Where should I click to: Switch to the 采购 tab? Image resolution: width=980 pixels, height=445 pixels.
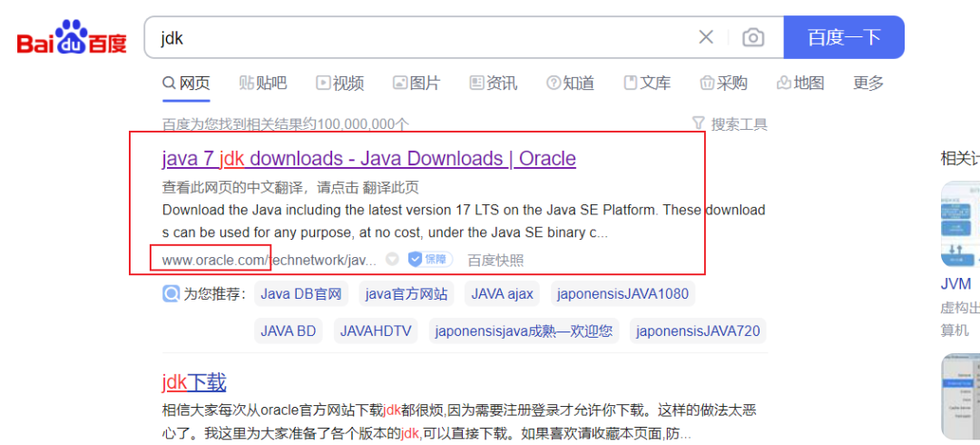tap(724, 83)
